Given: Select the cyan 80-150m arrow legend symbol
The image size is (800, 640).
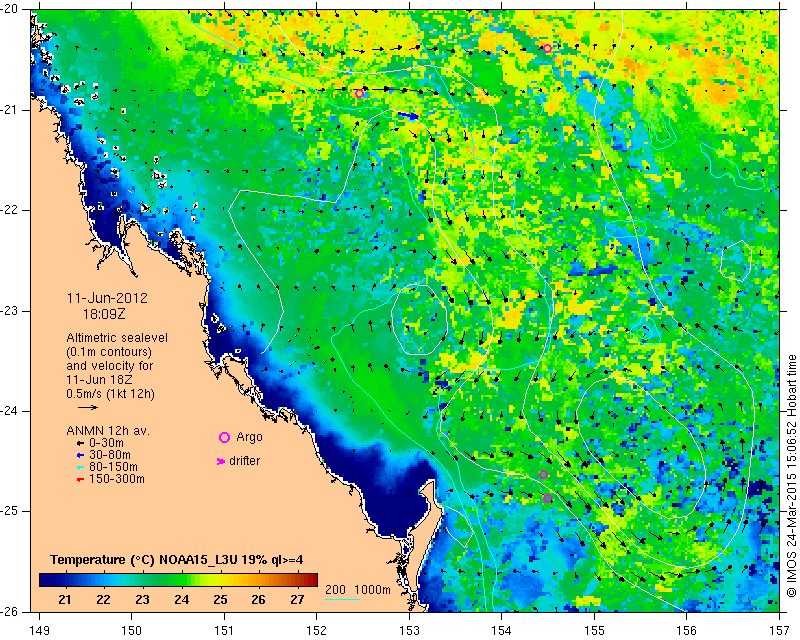Looking at the screenshot, I should point(80,467).
